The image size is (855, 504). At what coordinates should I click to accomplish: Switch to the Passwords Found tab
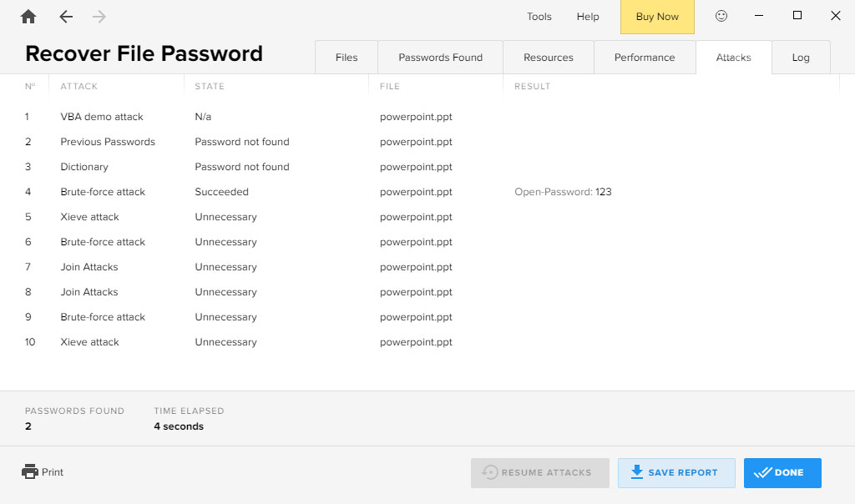[x=440, y=58]
